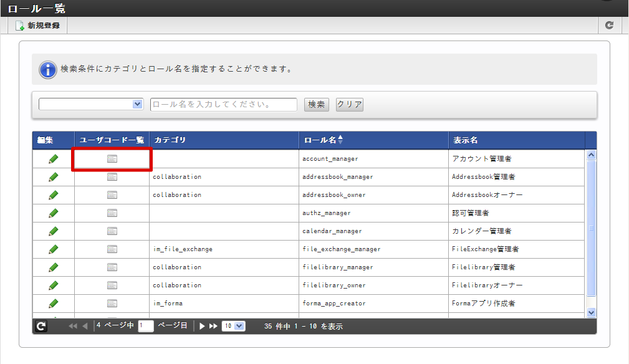Open the category dropdown in the search bar
The height and width of the screenshot is (364, 629).
pos(92,104)
